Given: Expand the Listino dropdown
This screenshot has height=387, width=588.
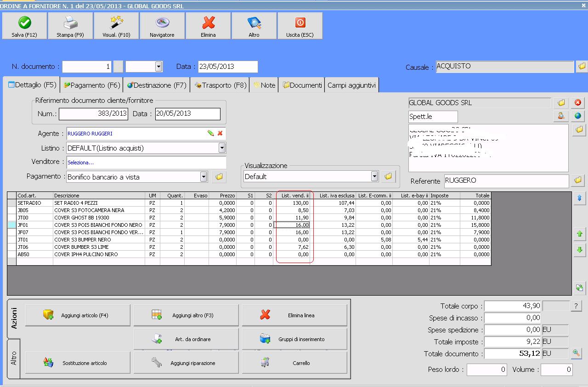Looking at the screenshot, I should (222, 148).
